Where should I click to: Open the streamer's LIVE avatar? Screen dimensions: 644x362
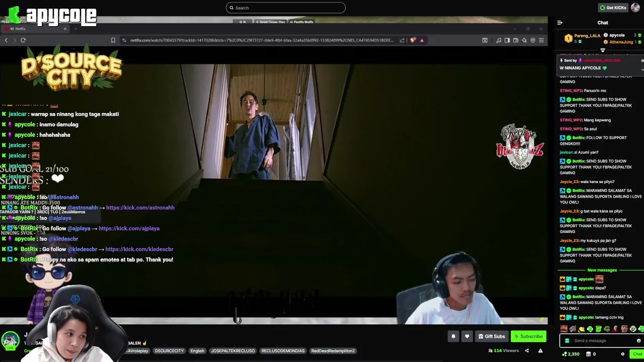click(x=10, y=341)
